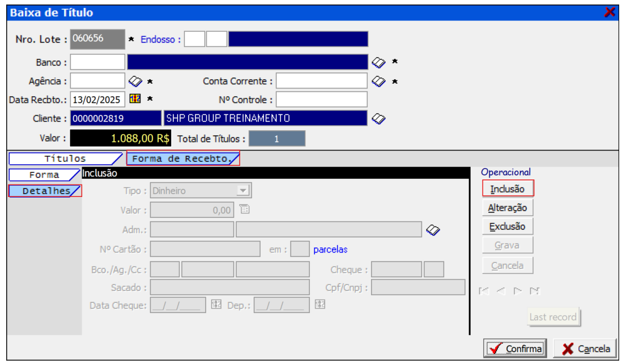Close the Baixa de Título window
The height and width of the screenshot is (364, 622).
(610, 12)
